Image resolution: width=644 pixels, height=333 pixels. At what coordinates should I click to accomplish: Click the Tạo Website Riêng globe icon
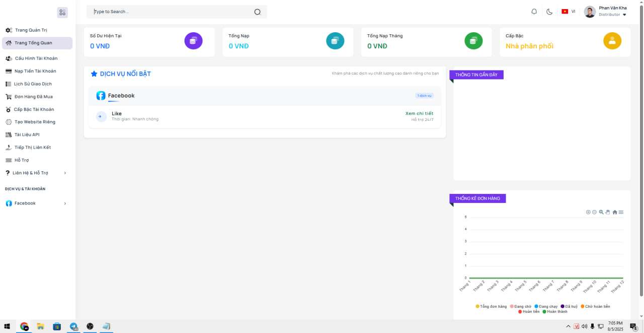point(9,122)
